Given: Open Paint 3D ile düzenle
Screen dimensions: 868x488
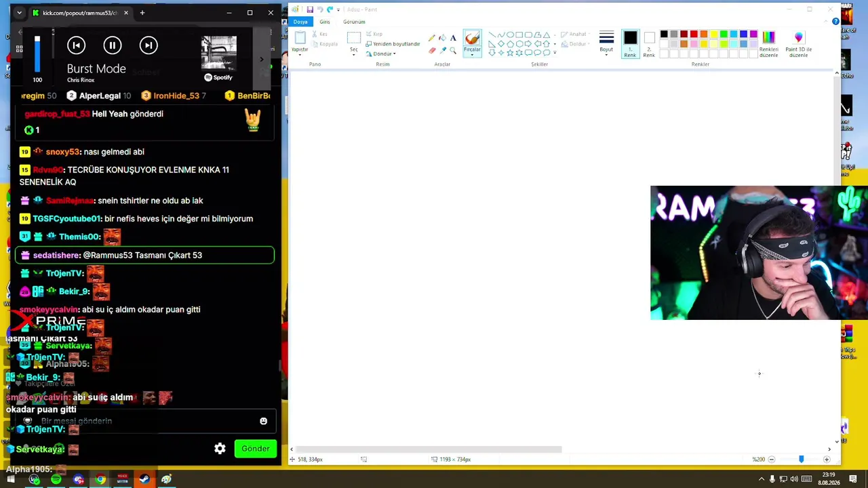Looking at the screenshot, I should (x=798, y=44).
